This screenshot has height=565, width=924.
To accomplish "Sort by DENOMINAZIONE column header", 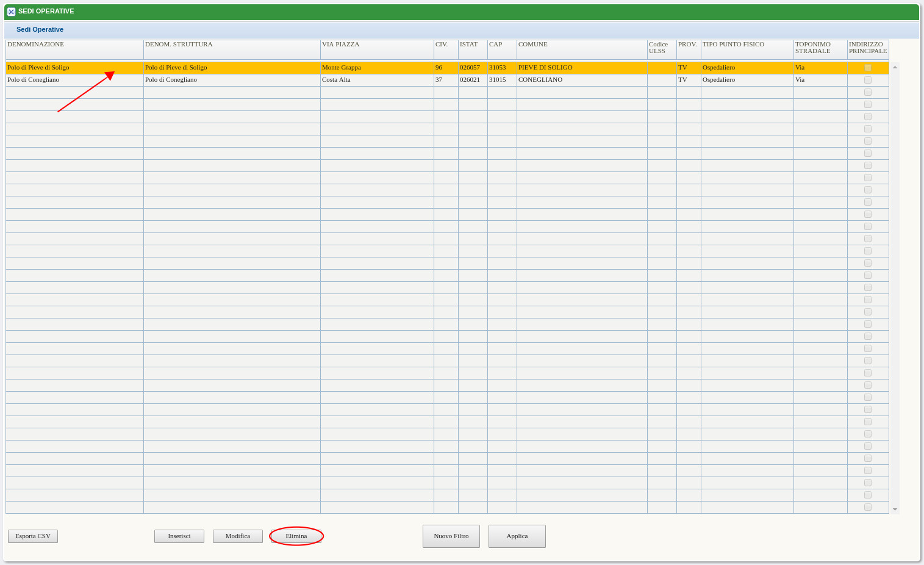I will click(35, 45).
